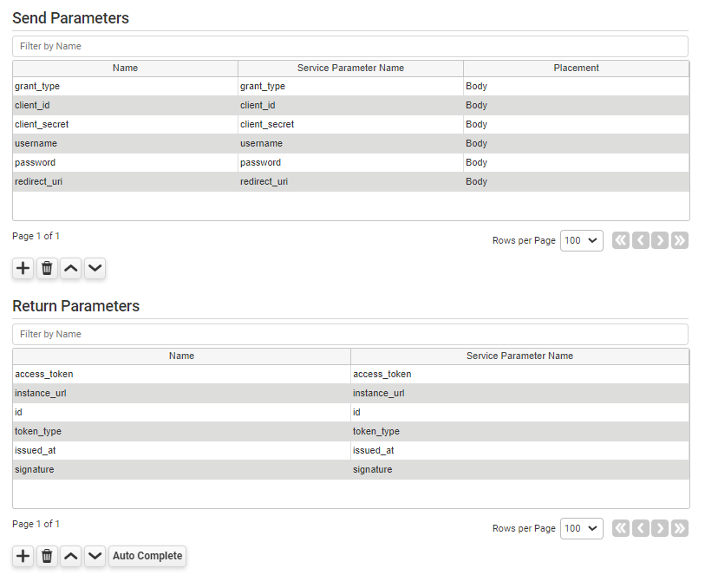Go to previous page of Send Parameters
The width and height of the screenshot is (705, 588).
pos(641,240)
